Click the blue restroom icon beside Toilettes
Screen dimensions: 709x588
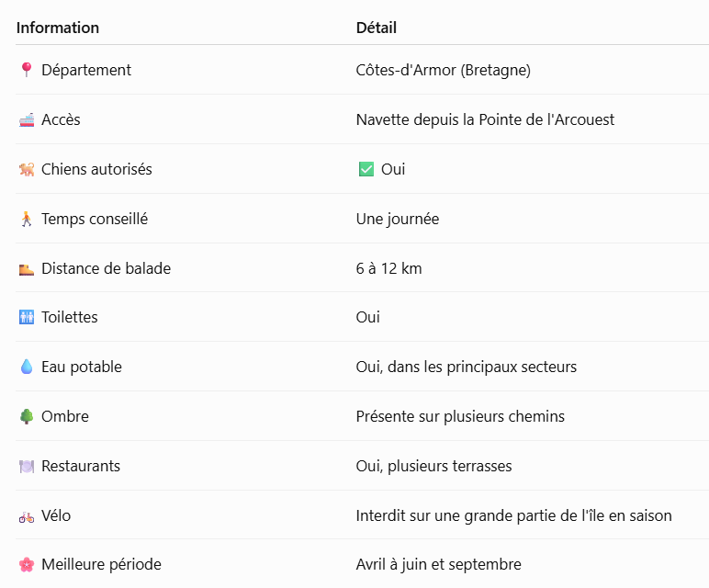pyautogui.click(x=27, y=317)
